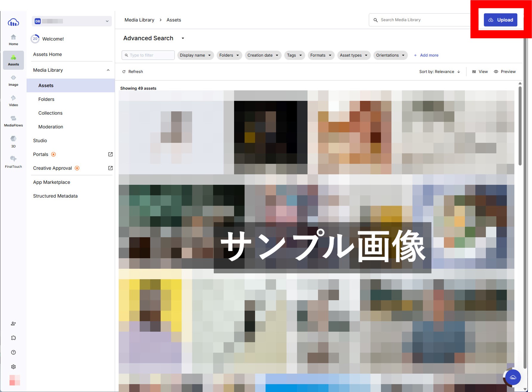
Task: Open the Assets product icon
Action: 13,60
